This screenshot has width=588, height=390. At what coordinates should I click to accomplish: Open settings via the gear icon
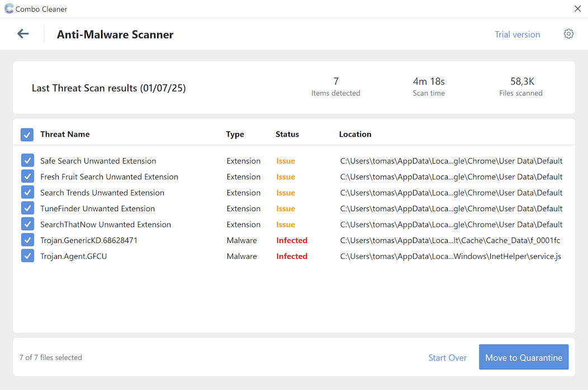(568, 34)
